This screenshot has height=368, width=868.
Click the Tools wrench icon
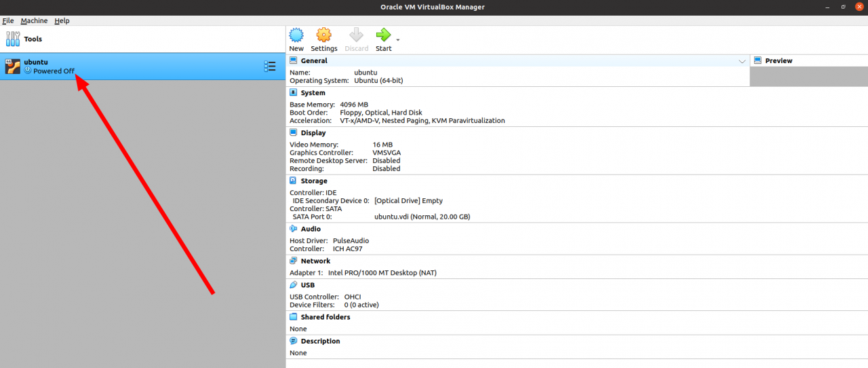coord(13,39)
